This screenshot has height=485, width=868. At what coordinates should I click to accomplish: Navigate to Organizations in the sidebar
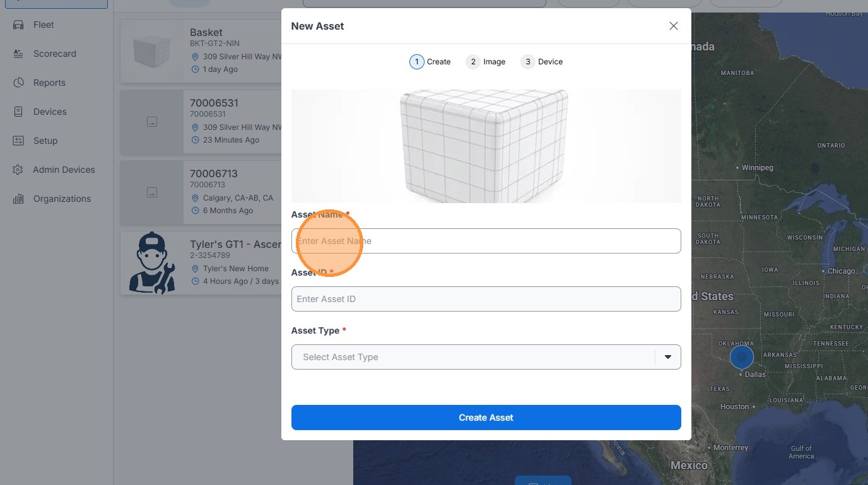62,199
